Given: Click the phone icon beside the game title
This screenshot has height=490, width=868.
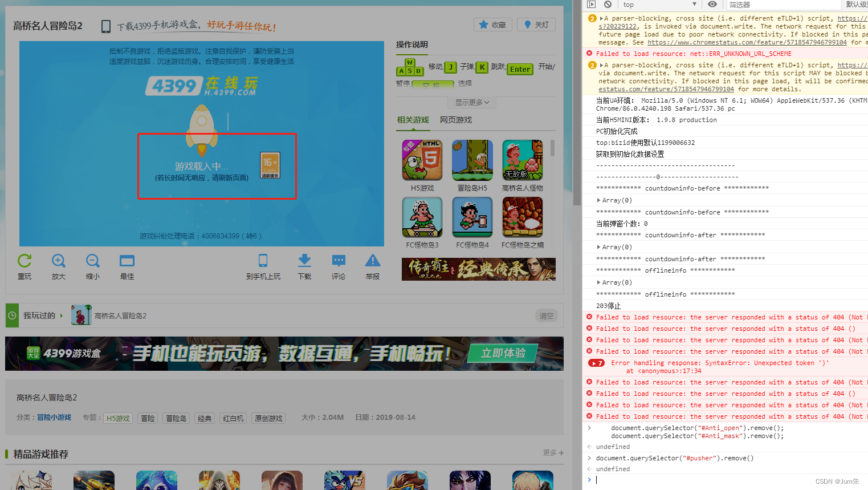Looking at the screenshot, I should (105, 26).
